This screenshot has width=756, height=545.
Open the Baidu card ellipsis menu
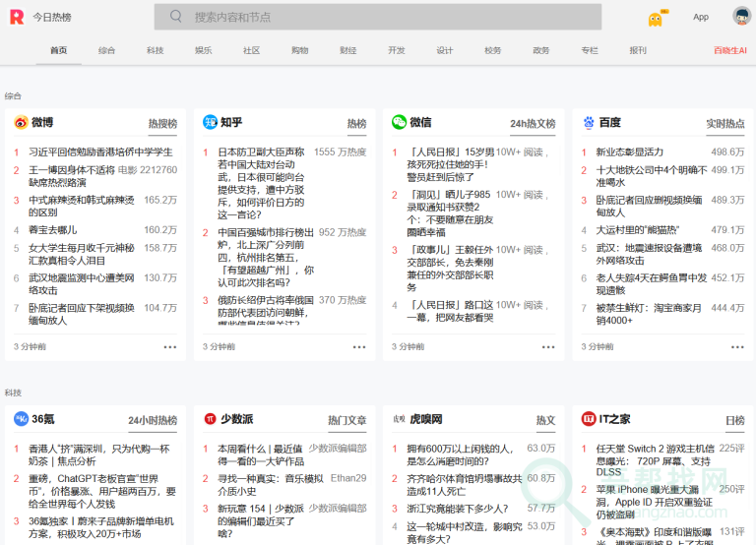[737, 347]
